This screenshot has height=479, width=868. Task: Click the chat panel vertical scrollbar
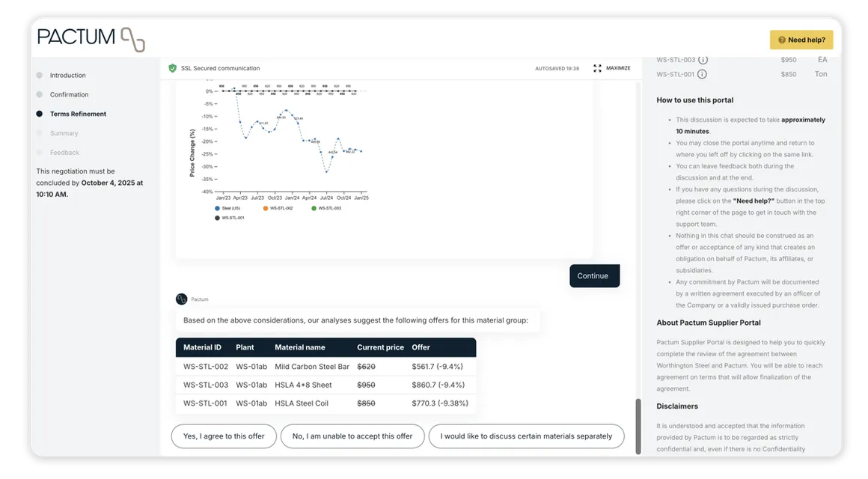[638, 427]
